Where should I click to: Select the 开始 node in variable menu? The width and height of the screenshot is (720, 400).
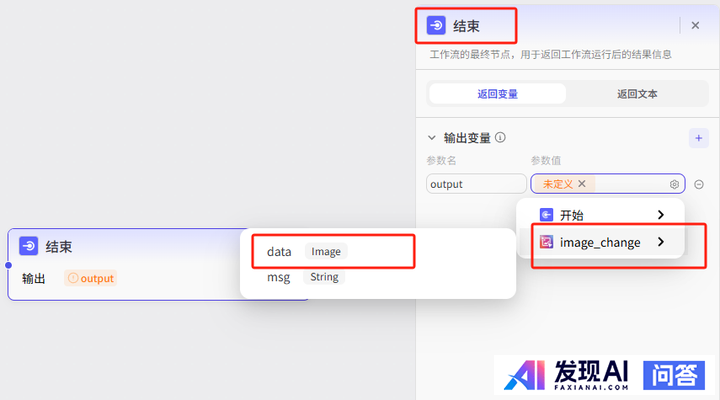(572, 215)
